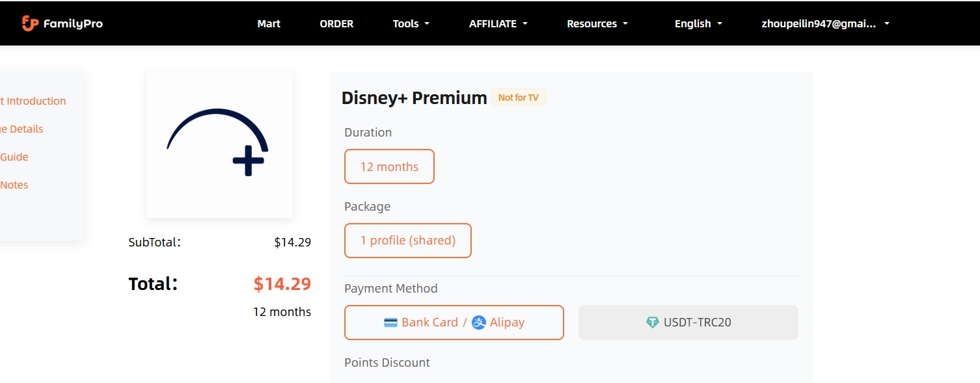Viewport: 980px width, 383px height.
Task: Select the 1 profile (shared) package
Action: 407,241
